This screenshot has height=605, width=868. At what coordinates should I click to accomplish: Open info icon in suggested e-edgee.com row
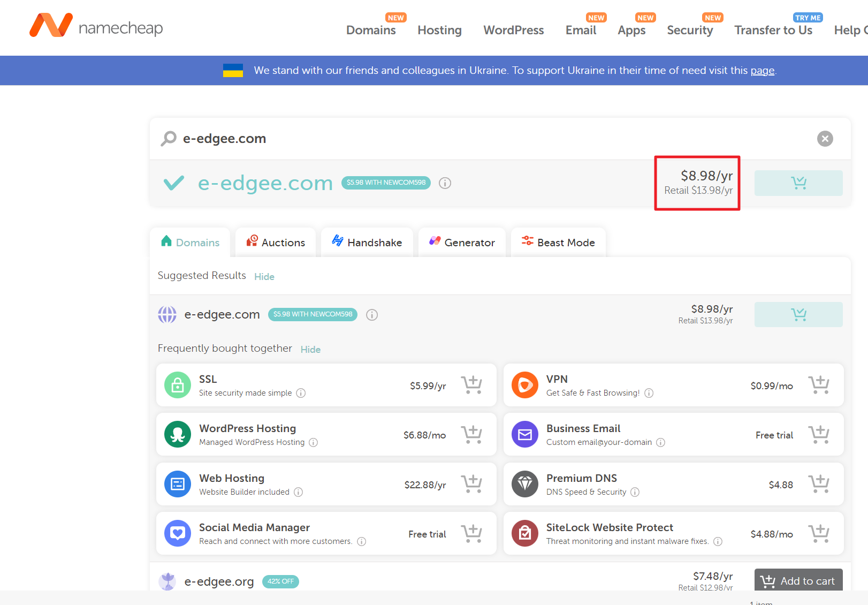pos(372,315)
